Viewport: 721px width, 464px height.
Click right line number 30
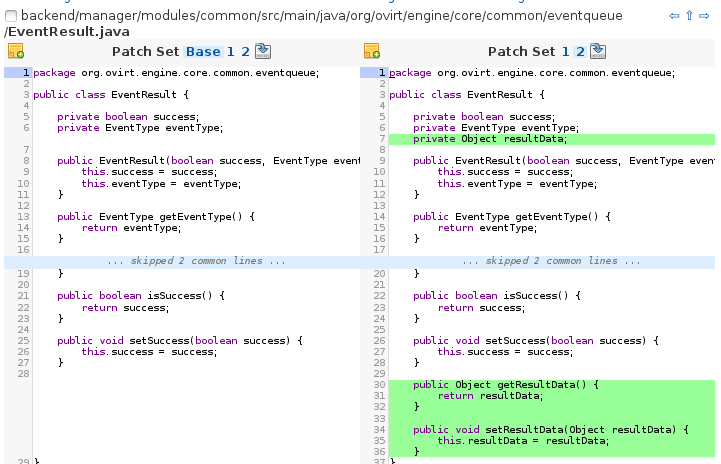click(x=379, y=384)
